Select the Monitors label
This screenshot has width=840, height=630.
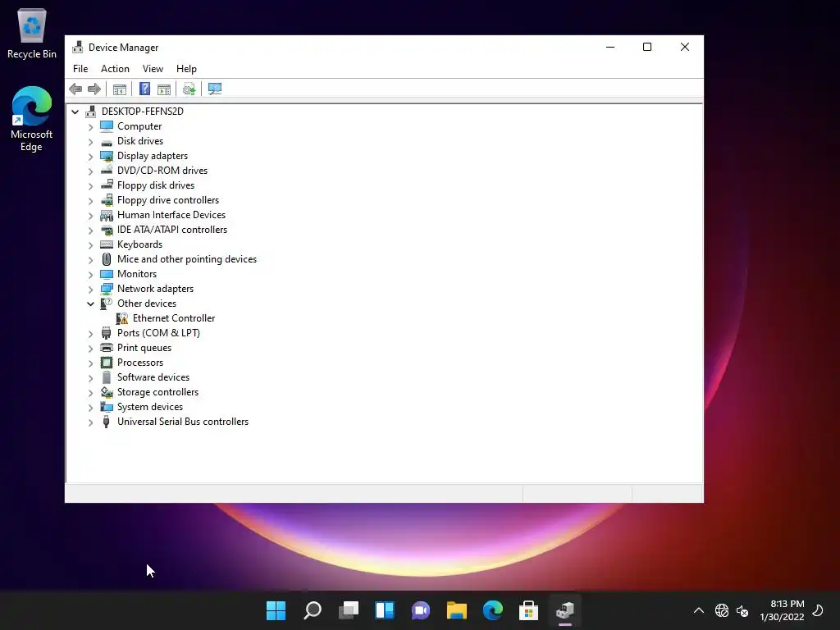[x=137, y=274]
